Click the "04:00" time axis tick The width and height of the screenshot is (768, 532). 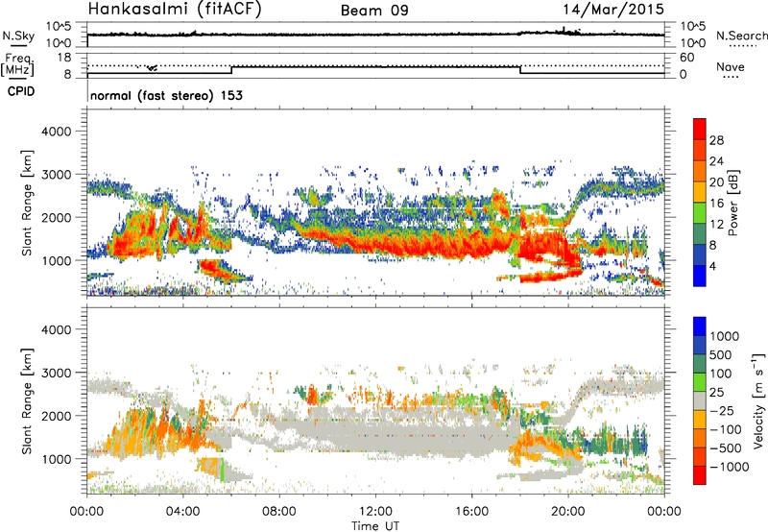tap(183, 512)
